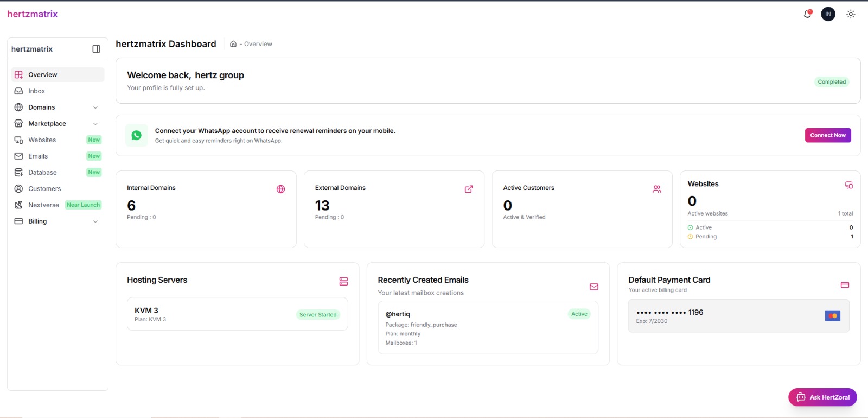
Task: Open the Emails sidebar item
Action: 58,156
